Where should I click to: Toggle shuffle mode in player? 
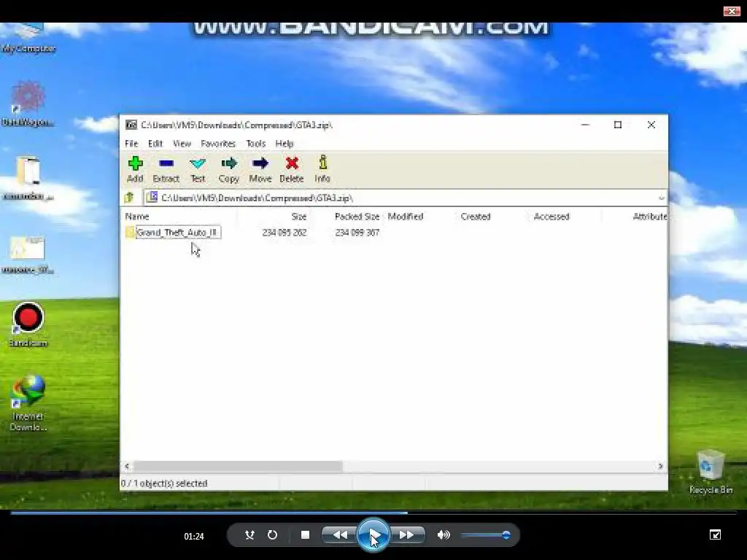tap(249, 534)
